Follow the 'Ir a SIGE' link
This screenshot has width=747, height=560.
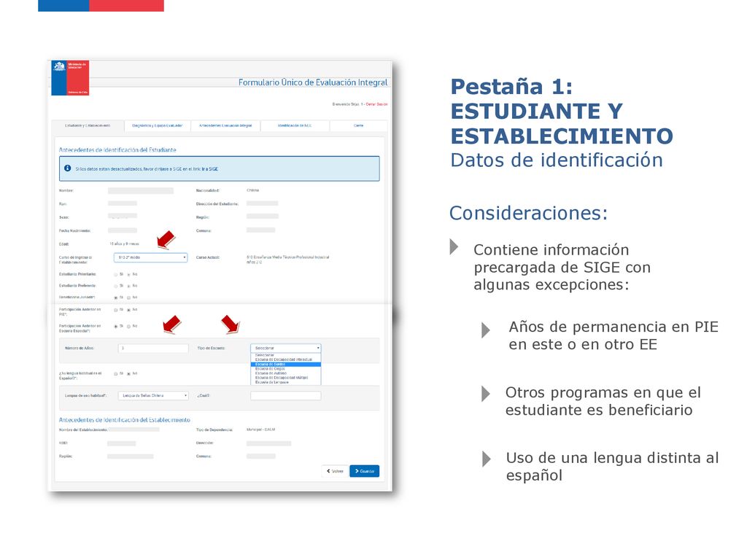coord(209,169)
